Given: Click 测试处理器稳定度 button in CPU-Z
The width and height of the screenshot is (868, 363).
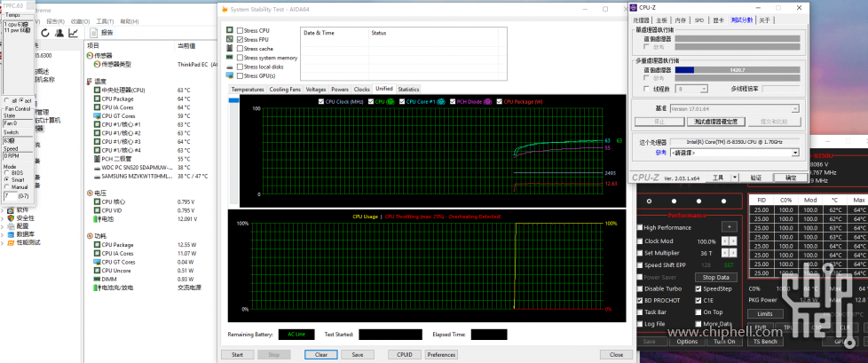Looking at the screenshot, I should click(x=715, y=122).
